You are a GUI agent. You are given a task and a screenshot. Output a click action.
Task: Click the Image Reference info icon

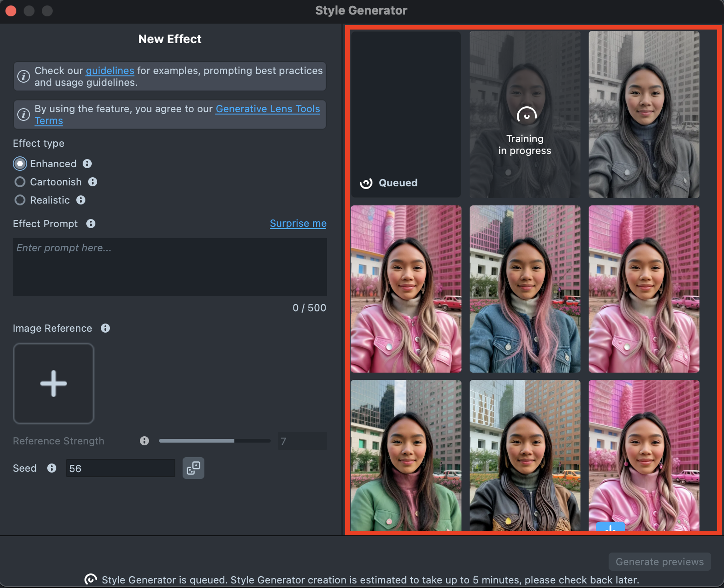[105, 328]
